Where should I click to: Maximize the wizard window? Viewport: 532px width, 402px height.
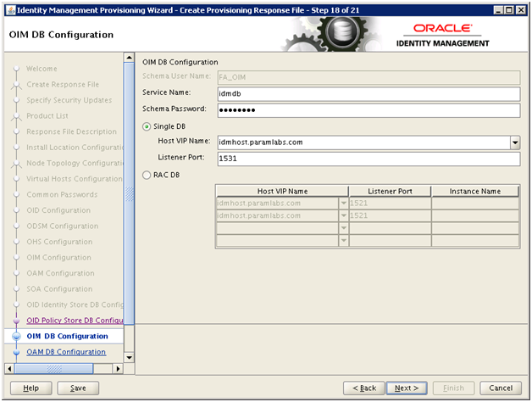pos(509,10)
